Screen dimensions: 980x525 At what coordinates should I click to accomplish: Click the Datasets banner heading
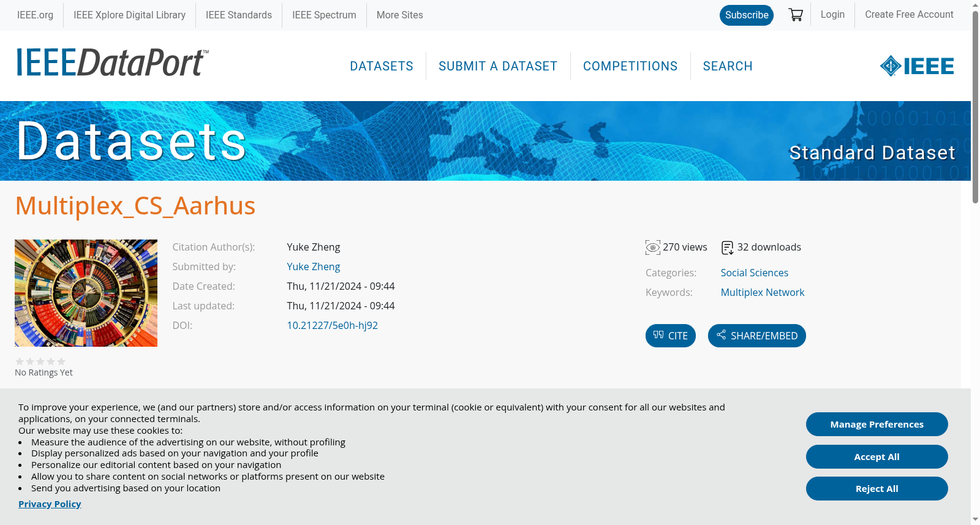coord(132,141)
